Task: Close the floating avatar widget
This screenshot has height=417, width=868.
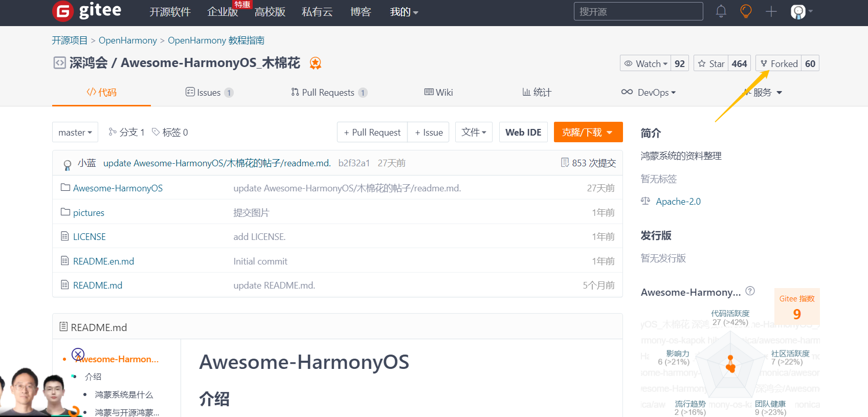Action: [x=78, y=354]
